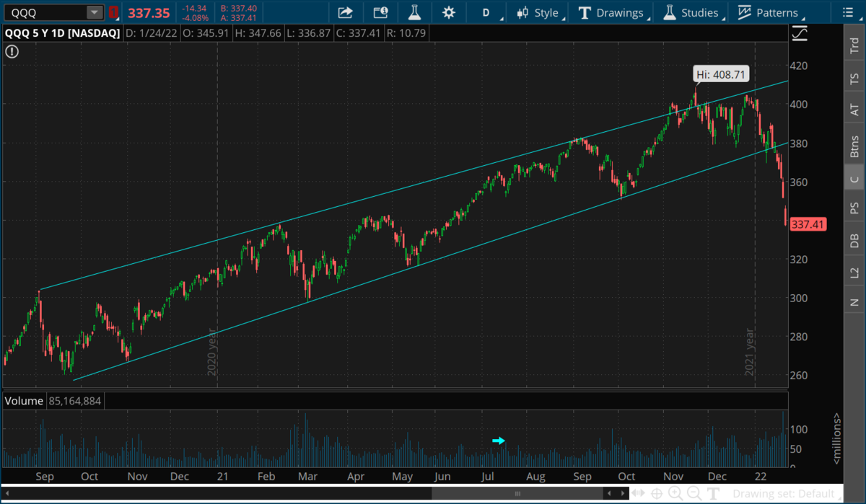Click the red icon beside the QQQ symbol box
866x504 pixels.
(113, 12)
